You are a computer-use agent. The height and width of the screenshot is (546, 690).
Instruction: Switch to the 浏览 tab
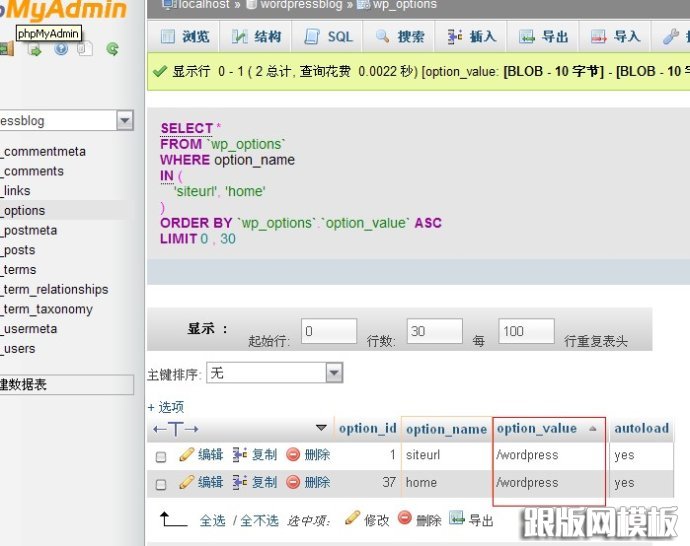point(185,37)
